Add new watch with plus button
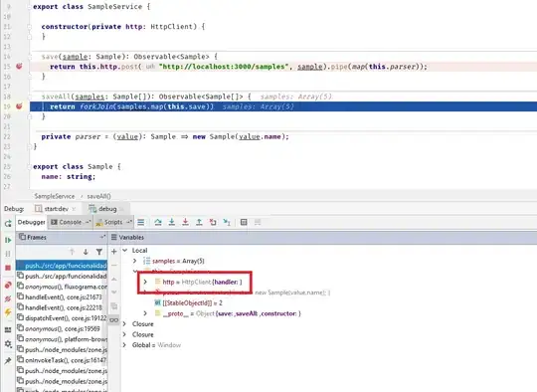Viewport: 537px width, 392px height. click(114, 252)
